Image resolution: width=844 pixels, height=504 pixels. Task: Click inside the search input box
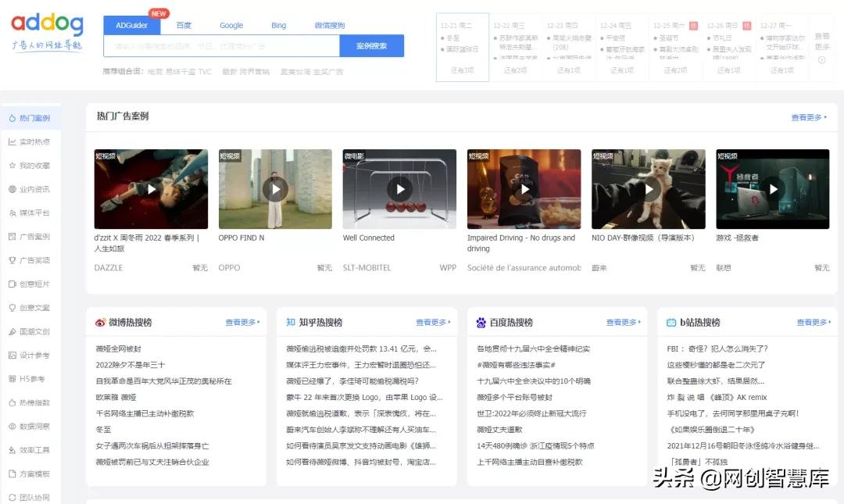coord(223,47)
